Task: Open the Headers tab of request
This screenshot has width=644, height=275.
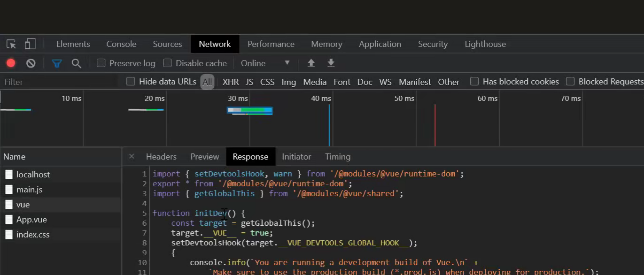Action: point(161,157)
